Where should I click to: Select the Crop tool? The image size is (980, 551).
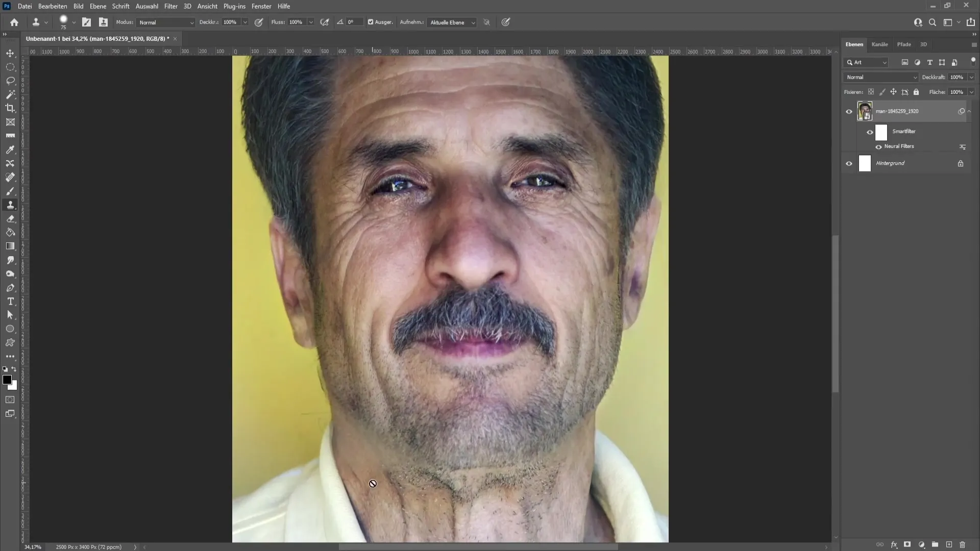pos(10,108)
